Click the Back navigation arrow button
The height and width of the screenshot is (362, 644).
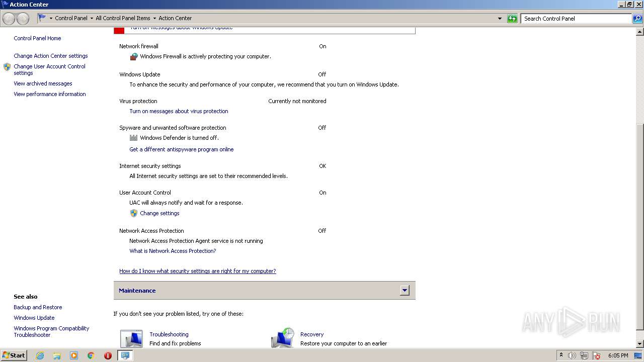[9, 19]
